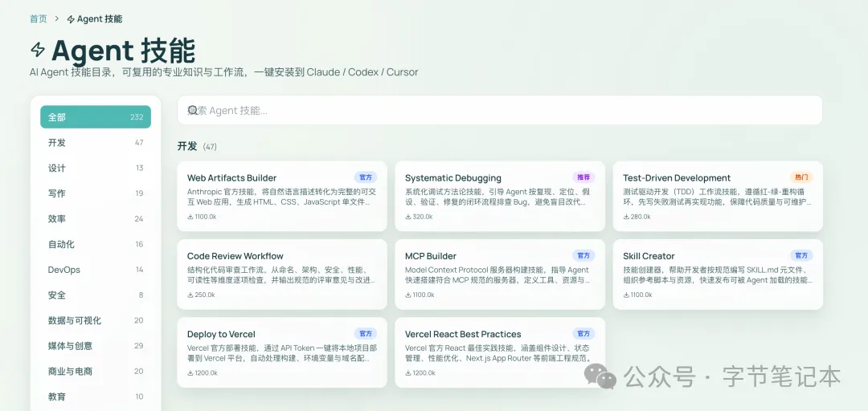The image size is (868, 411).
Task: Click download icon on Vercel React Best Practices
Action: click(408, 372)
